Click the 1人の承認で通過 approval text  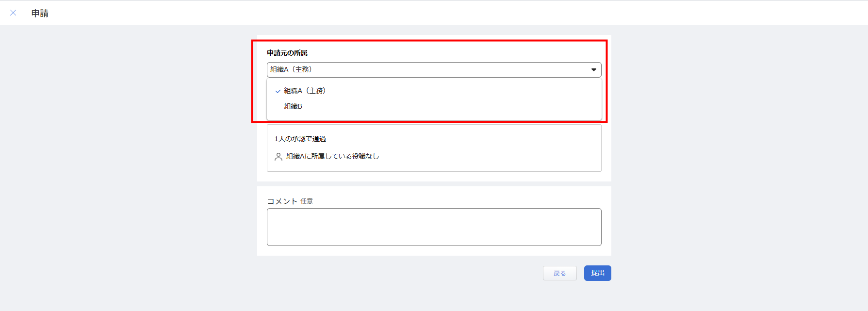click(x=300, y=139)
